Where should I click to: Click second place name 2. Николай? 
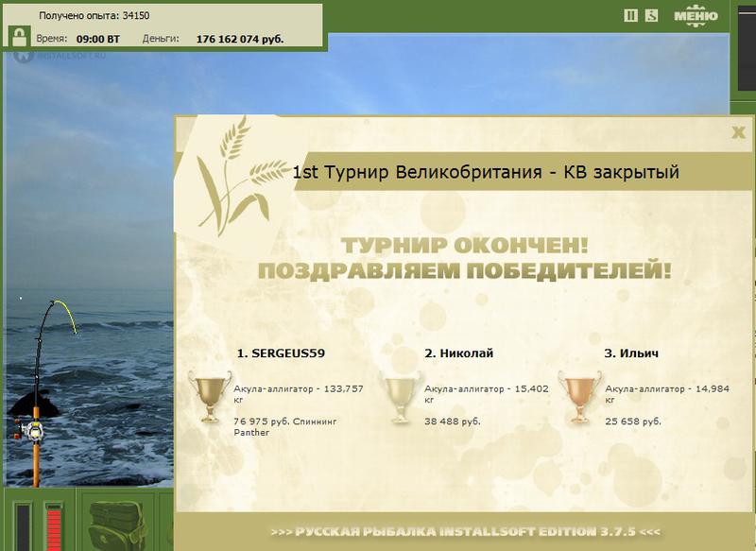pyautogui.click(x=458, y=353)
